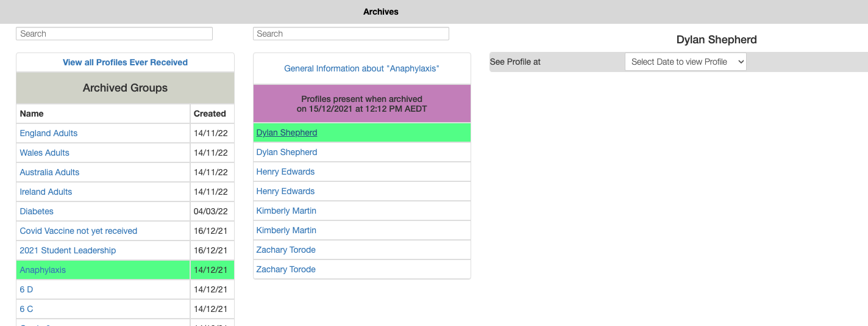Open View all Profiles Ever Received
Screen dimensions: 868x326
125,62
